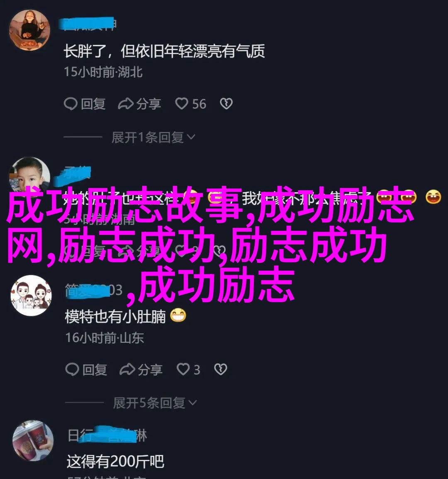Open the coffee cups avatar profile
Screen dimensions: 448x479
(x=33, y=440)
